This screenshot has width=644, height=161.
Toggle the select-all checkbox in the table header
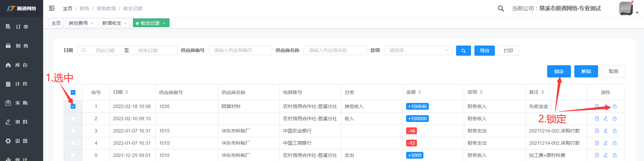[73, 92]
